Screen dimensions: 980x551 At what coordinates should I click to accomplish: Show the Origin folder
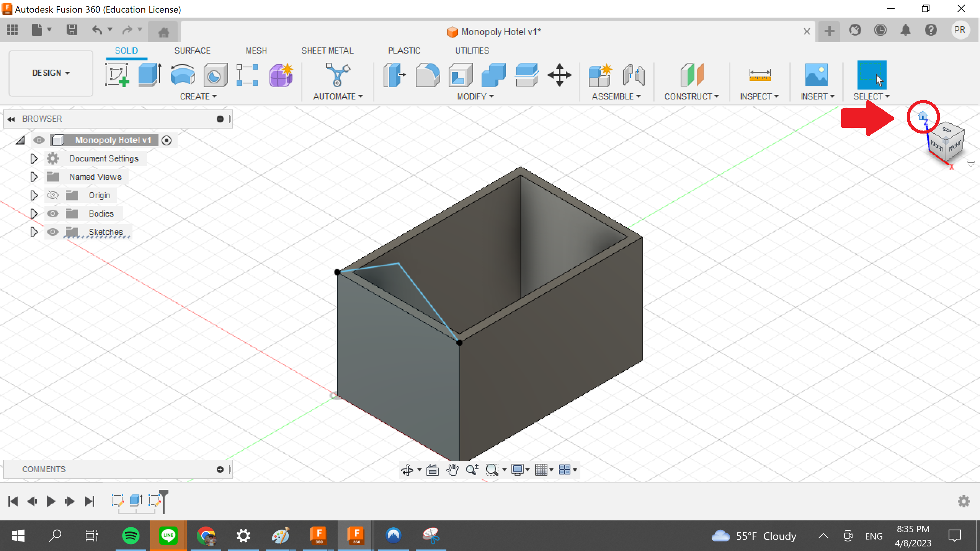(x=53, y=195)
